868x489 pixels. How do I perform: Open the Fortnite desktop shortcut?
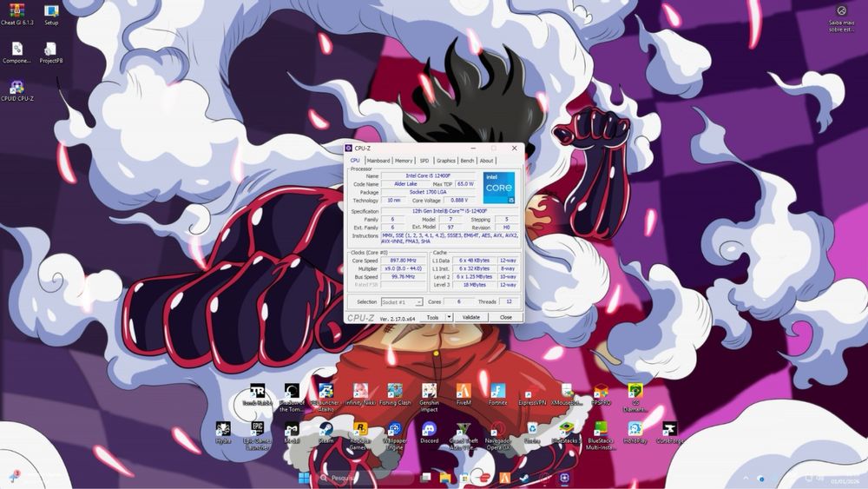pos(497,395)
